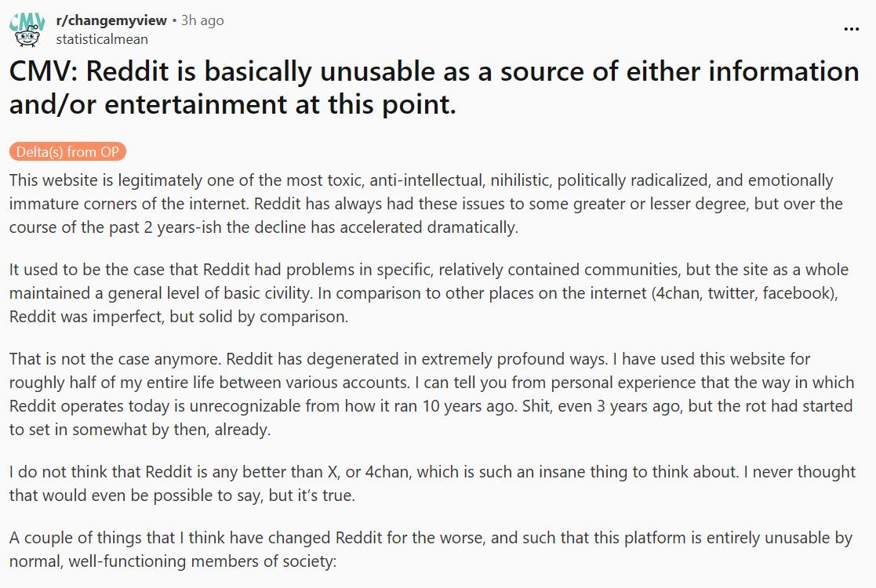Click paragraph beginning "It used to be"

point(428,292)
